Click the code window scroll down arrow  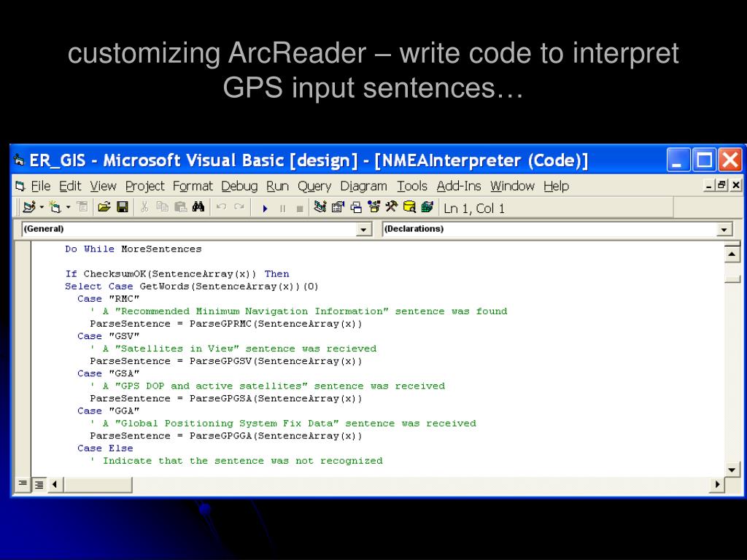point(732,470)
